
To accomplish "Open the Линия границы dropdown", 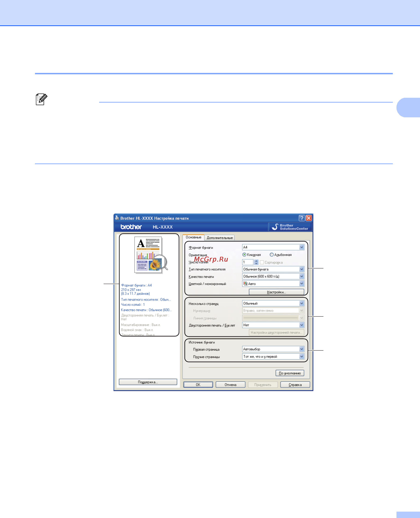I will pyautogui.click(x=273, y=318).
